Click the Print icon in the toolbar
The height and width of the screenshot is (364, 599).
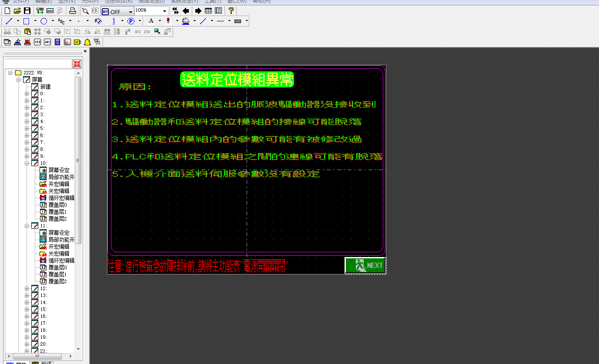pyautogui.click(x=73, y=11)
